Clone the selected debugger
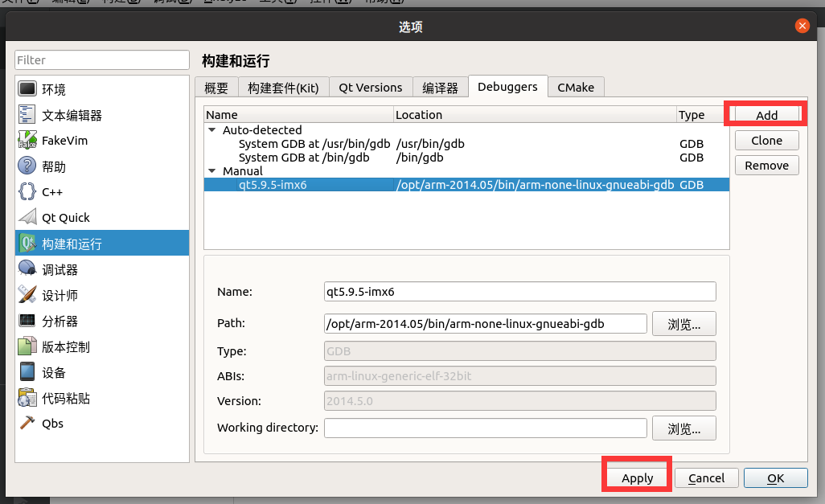Viewport: 825px width, 504px height. 766,141
